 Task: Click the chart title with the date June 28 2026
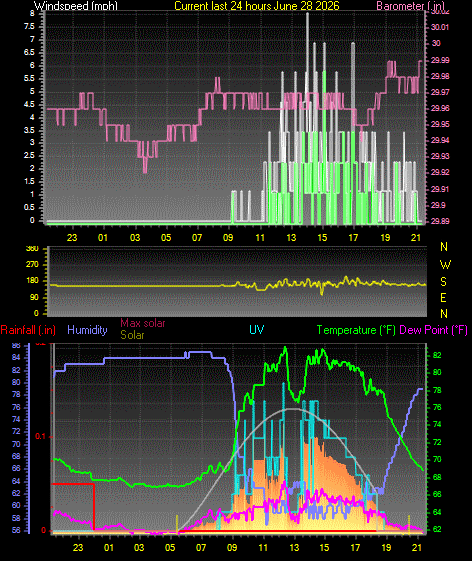(257, 6)
